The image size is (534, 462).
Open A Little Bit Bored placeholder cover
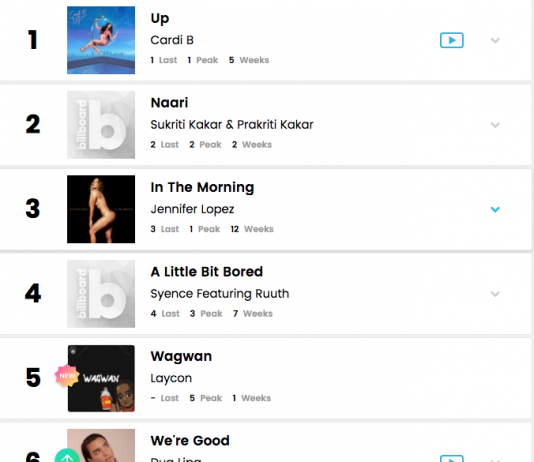[x=101, y=294]
